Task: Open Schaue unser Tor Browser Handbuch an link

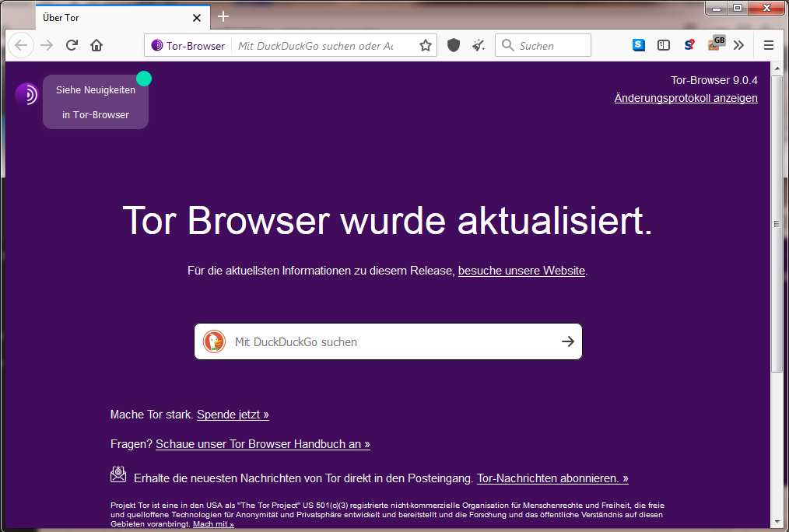Action: pos(263,444)
